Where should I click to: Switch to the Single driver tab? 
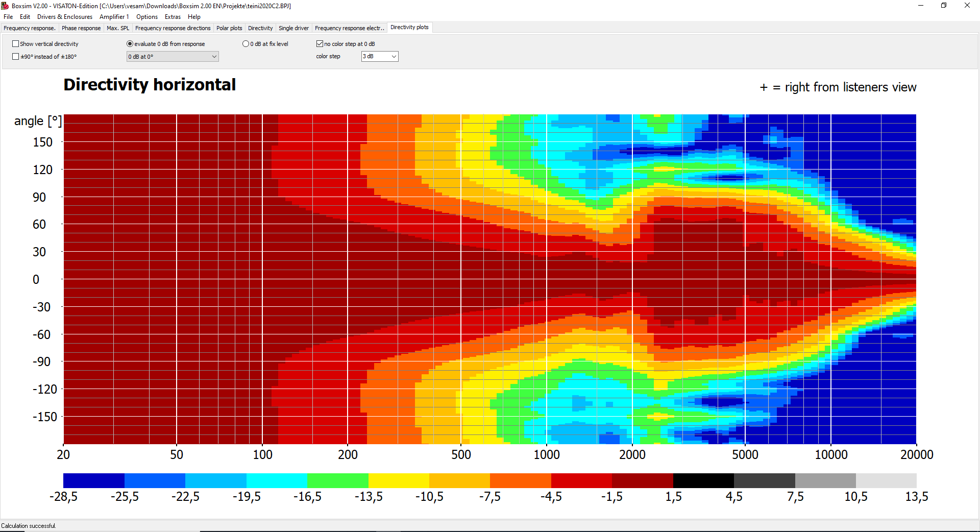293,28
